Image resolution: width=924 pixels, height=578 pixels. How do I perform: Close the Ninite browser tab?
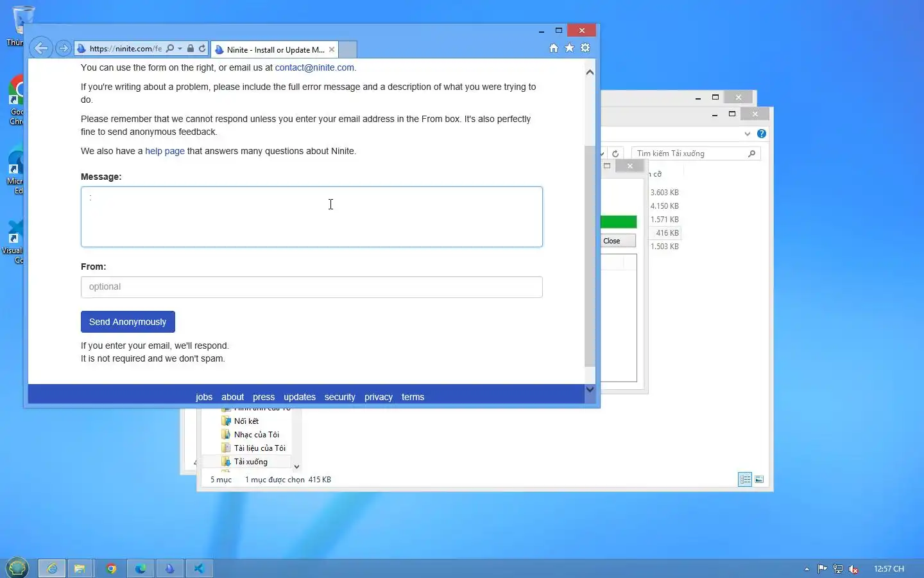click(332, 49)
